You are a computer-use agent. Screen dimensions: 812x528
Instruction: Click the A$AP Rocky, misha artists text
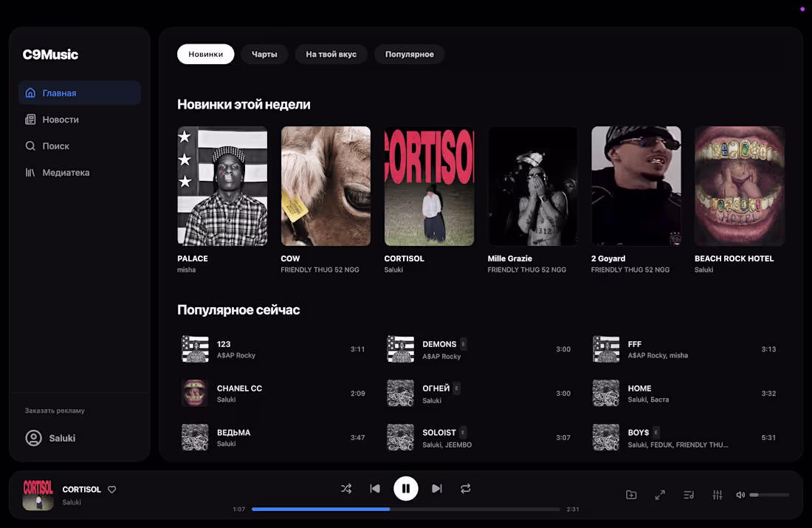pos(658,355)
